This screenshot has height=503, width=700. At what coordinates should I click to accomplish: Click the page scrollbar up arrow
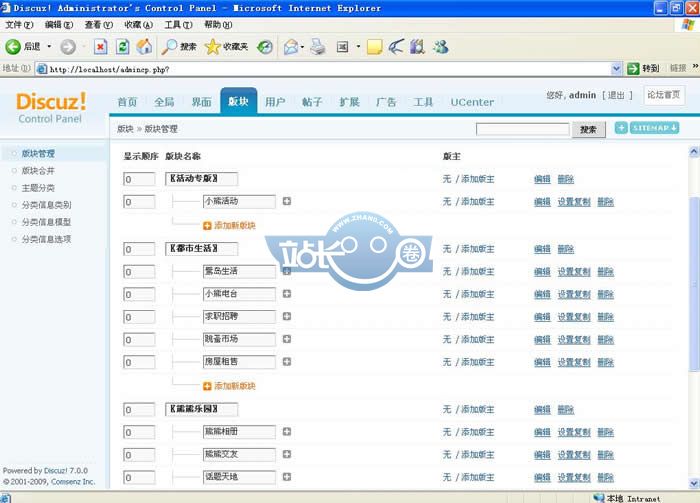(x=694, y=152)
